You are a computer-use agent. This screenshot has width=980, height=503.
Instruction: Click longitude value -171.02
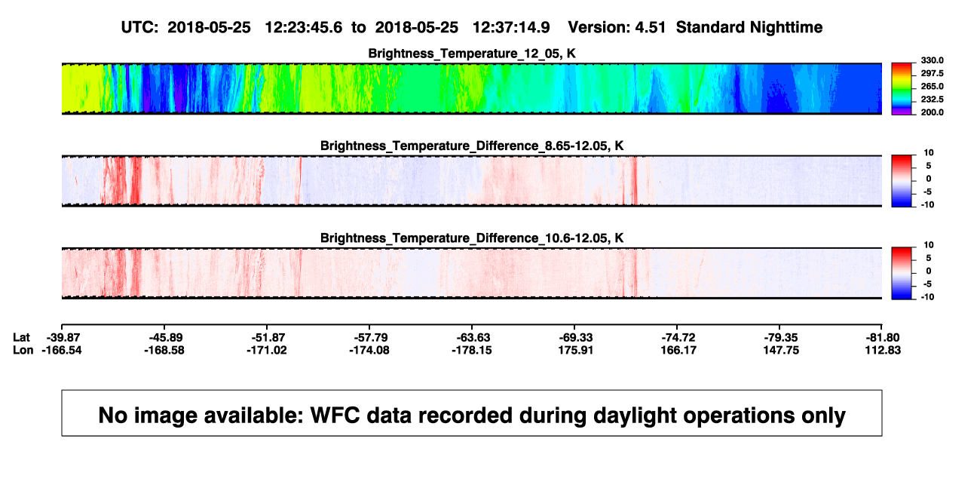point(268,350)
